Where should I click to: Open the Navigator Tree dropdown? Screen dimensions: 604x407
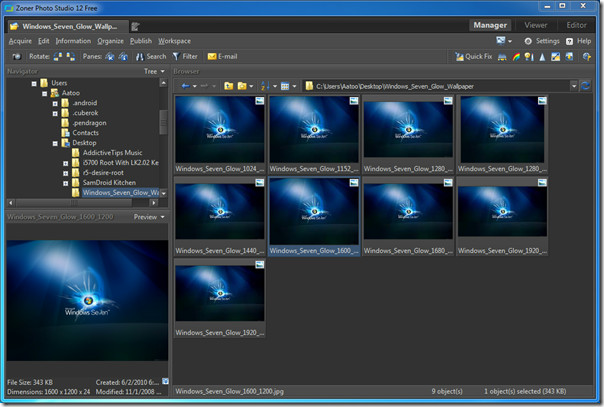tap(154, 71)
